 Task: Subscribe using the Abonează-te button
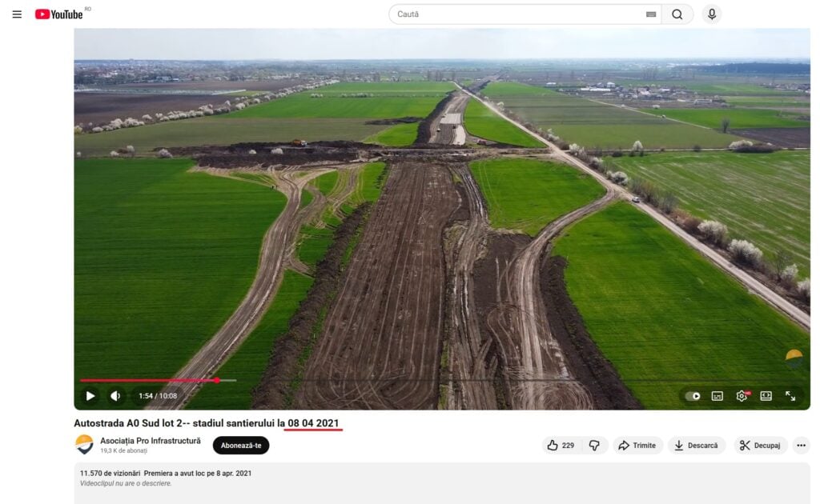[241, 446]
